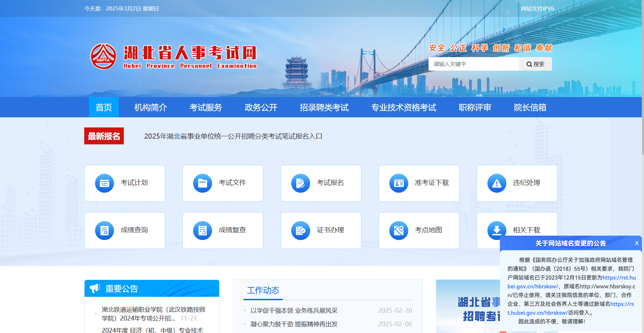Switch to the 首页 home tab

(104, 107)
